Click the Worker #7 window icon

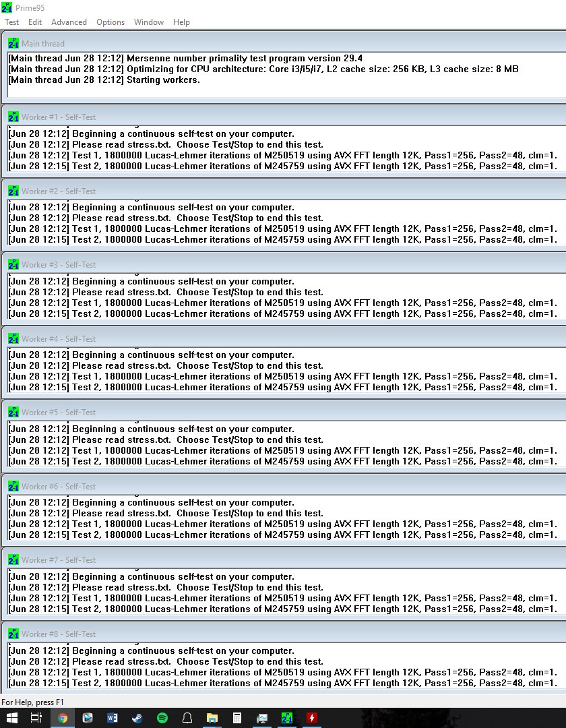(13, 560)
